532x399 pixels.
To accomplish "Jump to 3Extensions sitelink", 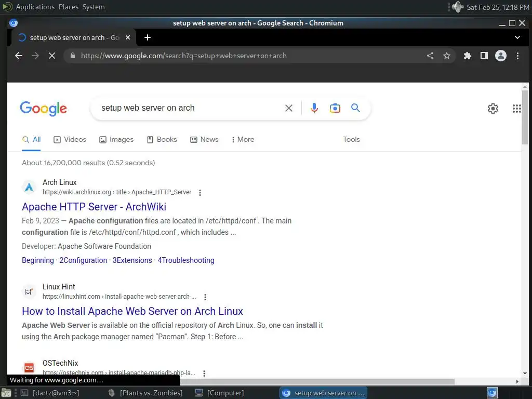I will [132, 260].
